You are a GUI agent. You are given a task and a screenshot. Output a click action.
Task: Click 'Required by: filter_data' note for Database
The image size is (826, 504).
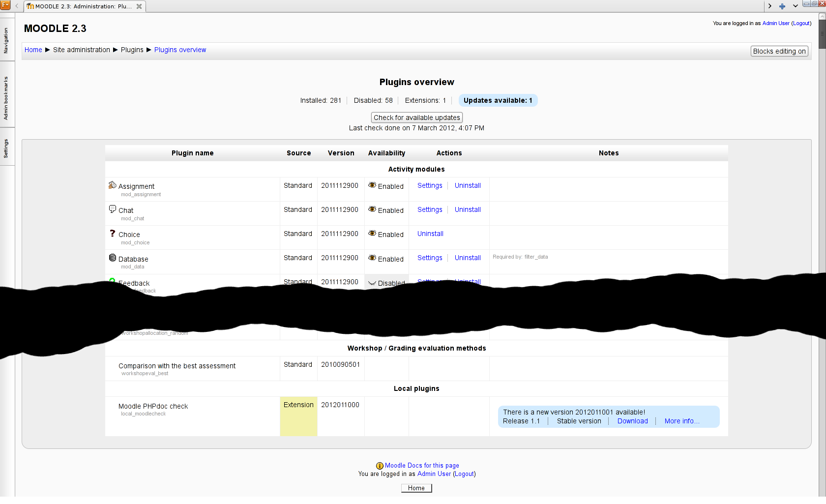point(520,257)
